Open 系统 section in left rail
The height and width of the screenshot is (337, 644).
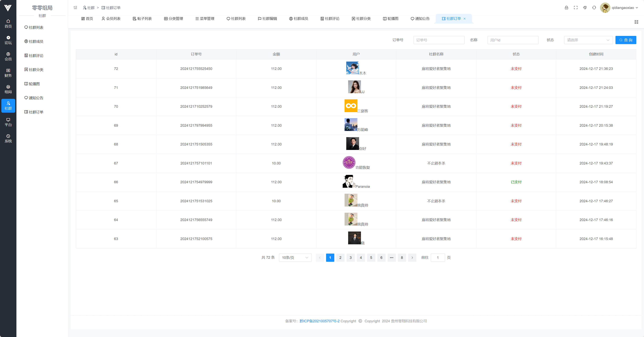coord(8,138)
